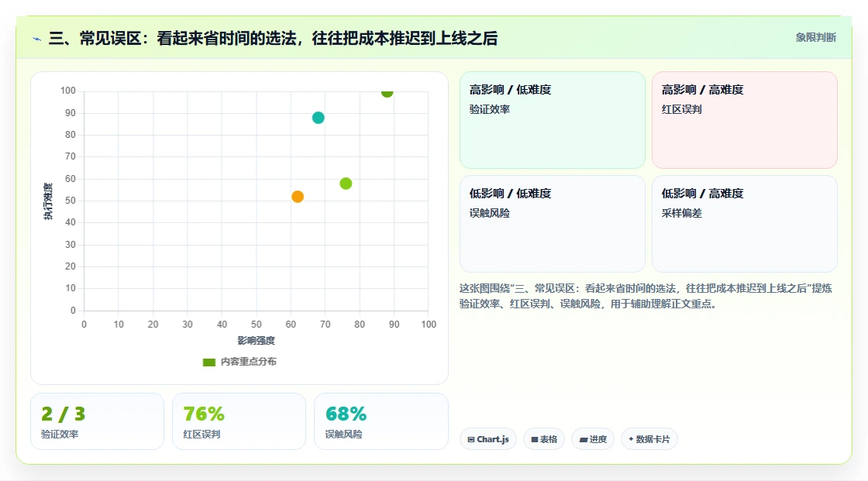Image resolution: width=868 pixels, height=481 pixels.
Task: Click the 内容重点分布 legend label
Action: tap(249, 362)
